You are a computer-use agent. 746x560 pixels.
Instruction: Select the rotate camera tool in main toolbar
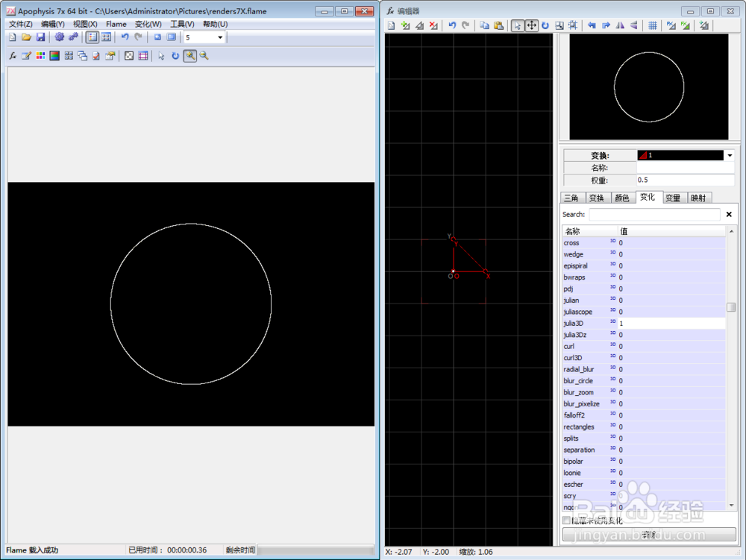click(175, 56)
